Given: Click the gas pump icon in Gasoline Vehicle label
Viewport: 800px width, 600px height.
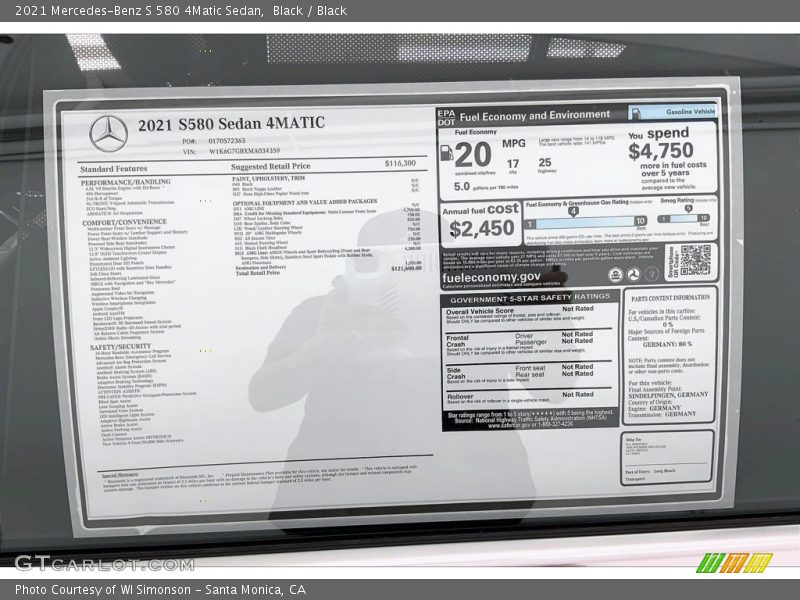Looking at the screenshot, I should (x=636, y=112).
